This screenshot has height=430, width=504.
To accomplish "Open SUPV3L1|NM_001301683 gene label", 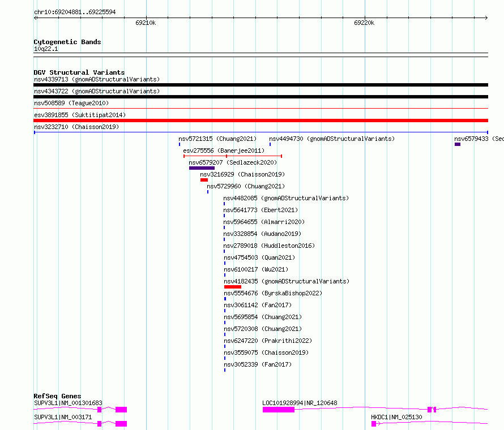I will point(68,403).
